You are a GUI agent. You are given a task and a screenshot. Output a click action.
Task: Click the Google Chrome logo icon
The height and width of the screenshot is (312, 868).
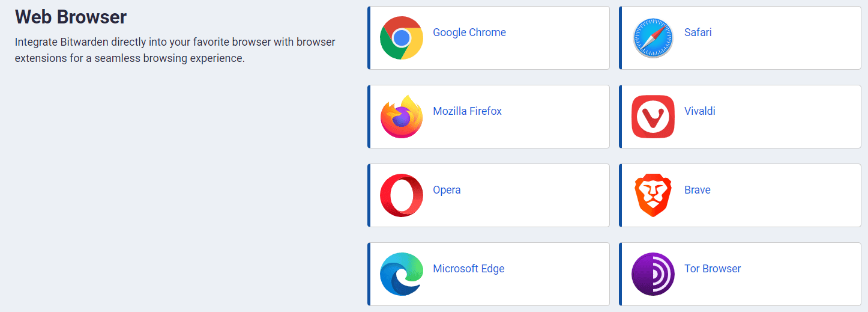402,38
